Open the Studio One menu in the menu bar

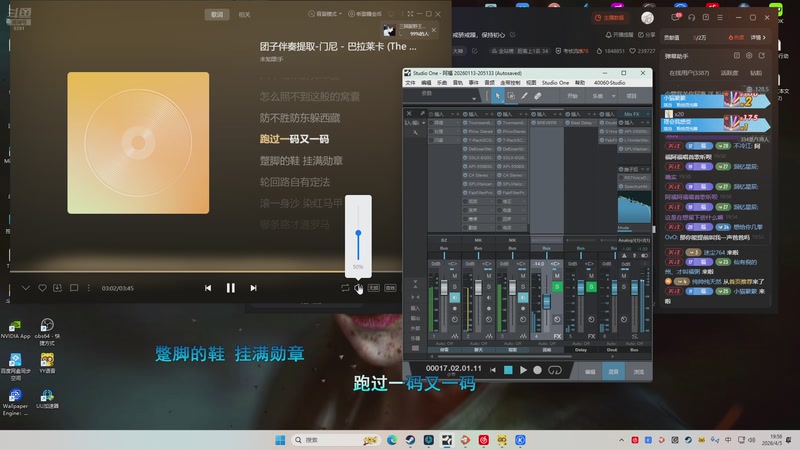(555, 83)
